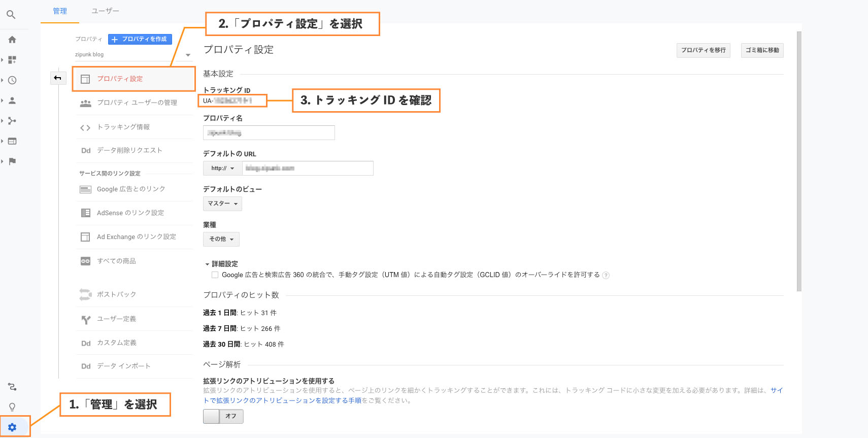Select データ削除リクエスト menu item
Screen dimensions: 868x438
click(134, 151)
